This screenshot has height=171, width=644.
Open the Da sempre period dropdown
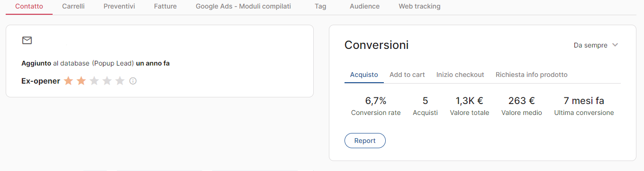(x=596, y=45)
